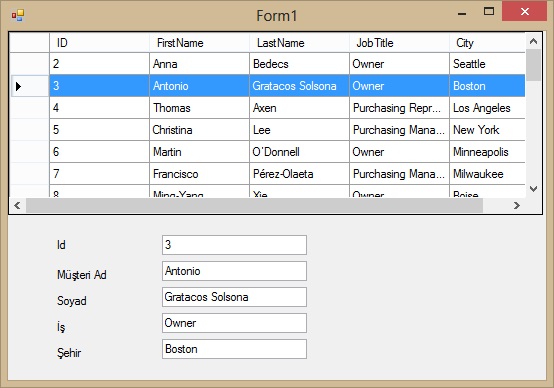This screenshot has width=554, height=388.
Task: Select the Francisco first name cell
Action: click(x=199, y=174)
